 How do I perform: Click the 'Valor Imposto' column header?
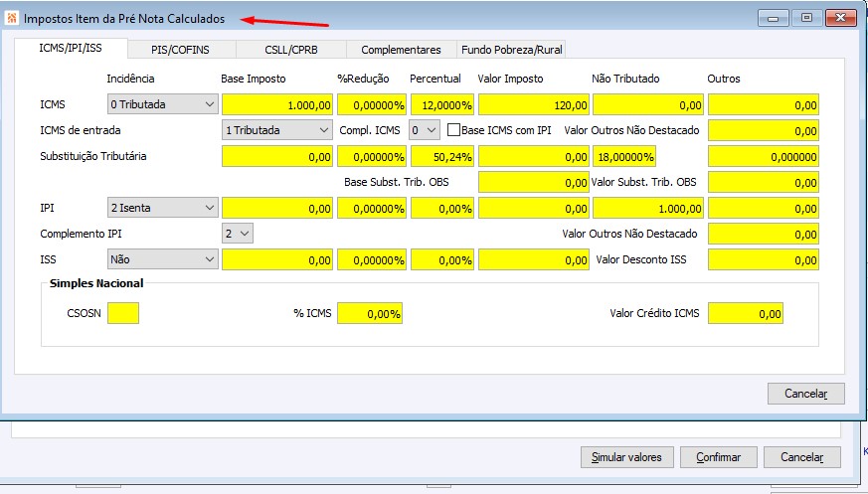pyautogui.click(x=510, y=79)
